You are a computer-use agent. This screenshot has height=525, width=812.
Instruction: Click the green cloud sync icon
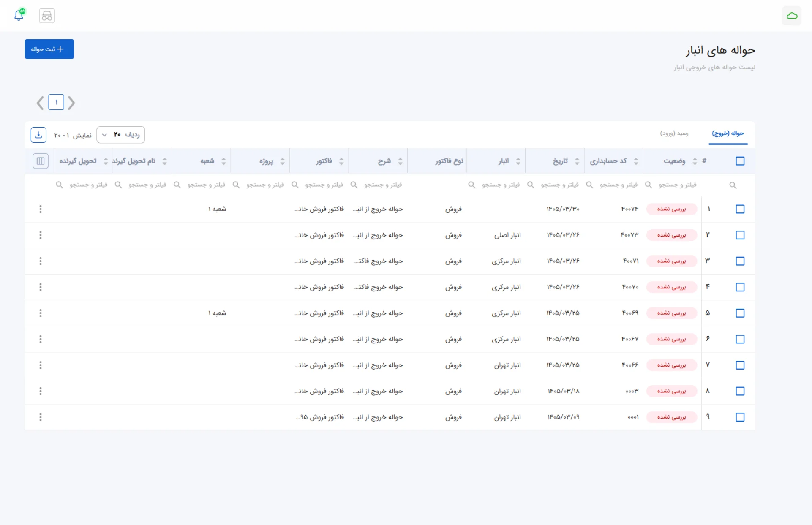[x=792, y=16]
